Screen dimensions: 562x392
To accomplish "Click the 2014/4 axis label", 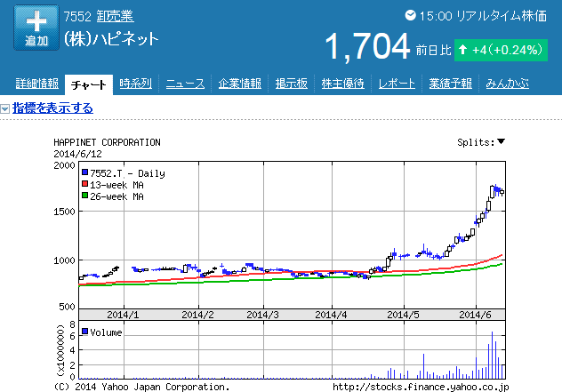I will click(331, 315).
